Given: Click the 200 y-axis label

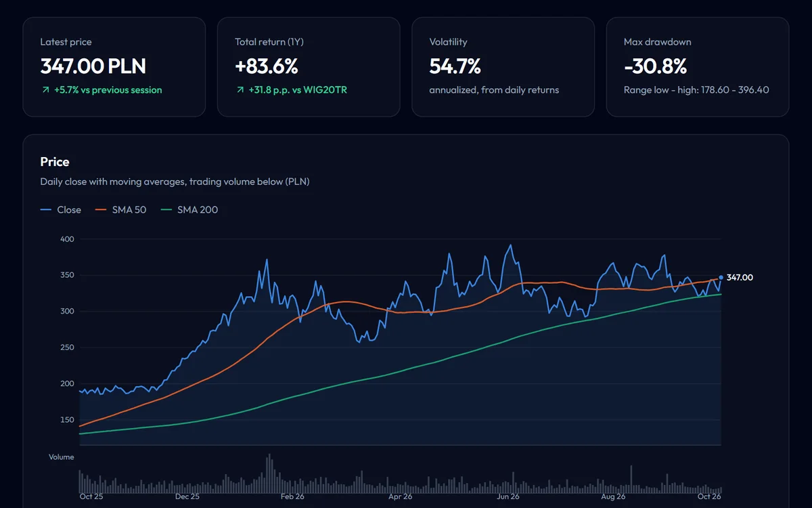Looking at the screenshot, I should pyautogui.click(x=67, y=383).
